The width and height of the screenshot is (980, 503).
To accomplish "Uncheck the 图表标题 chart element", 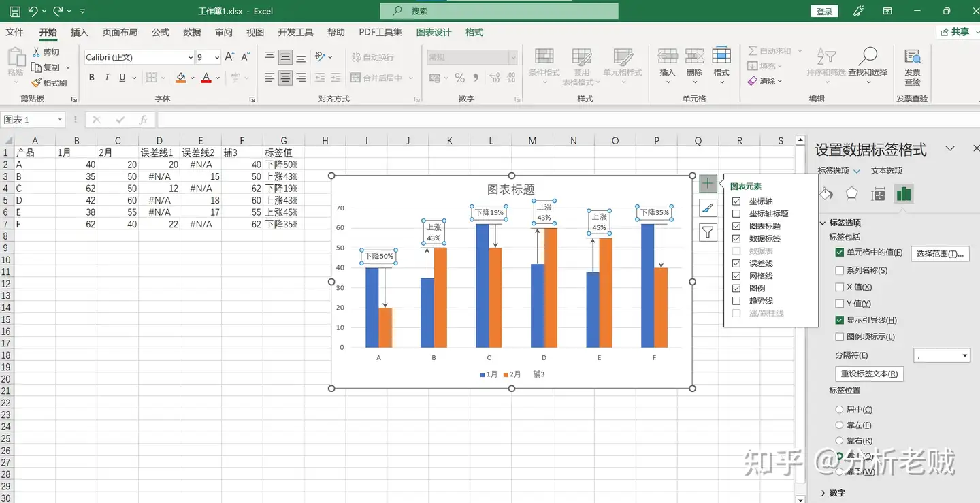I will (x=736, y=226).
